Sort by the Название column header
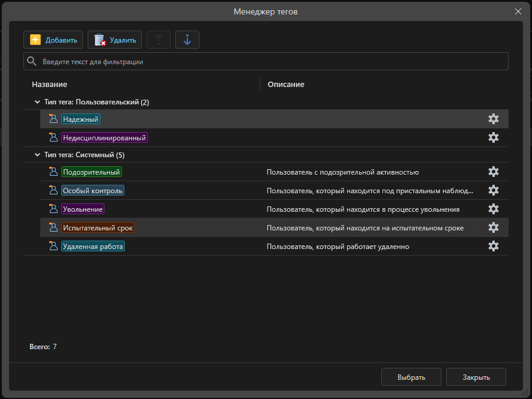 (x=50, y=85)
